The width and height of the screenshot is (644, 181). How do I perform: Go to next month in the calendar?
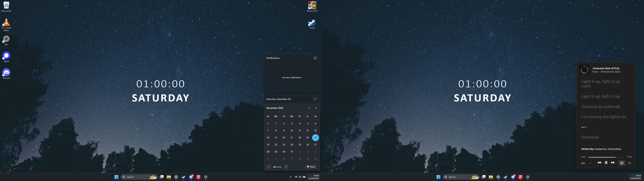click(x=316, y=108)
